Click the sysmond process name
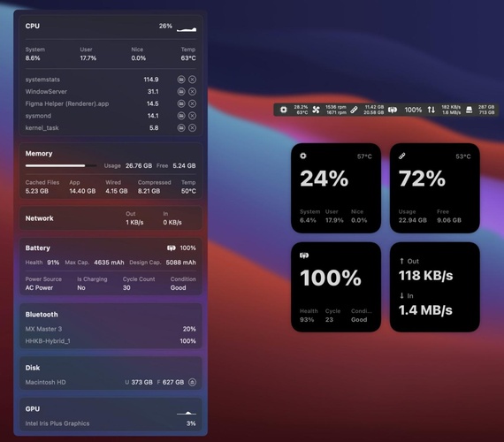Screen dimensions: 504x442 [x=38, y=116]
